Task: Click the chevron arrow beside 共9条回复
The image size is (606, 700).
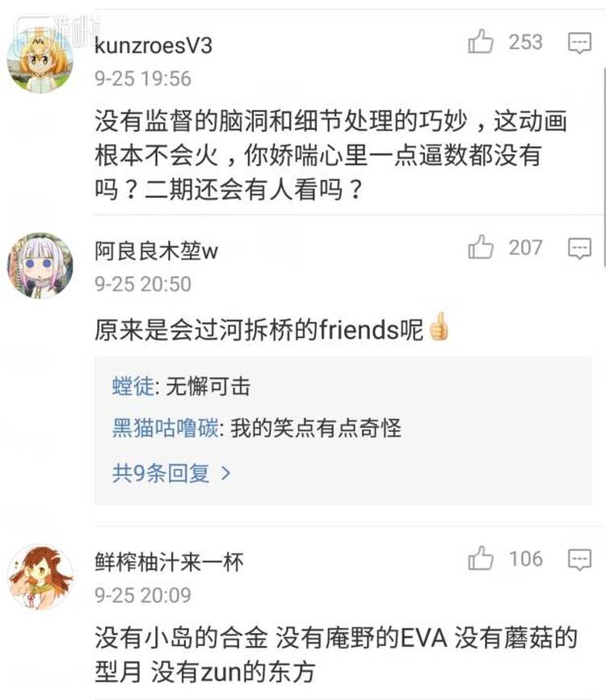Action: pos(225,473)
